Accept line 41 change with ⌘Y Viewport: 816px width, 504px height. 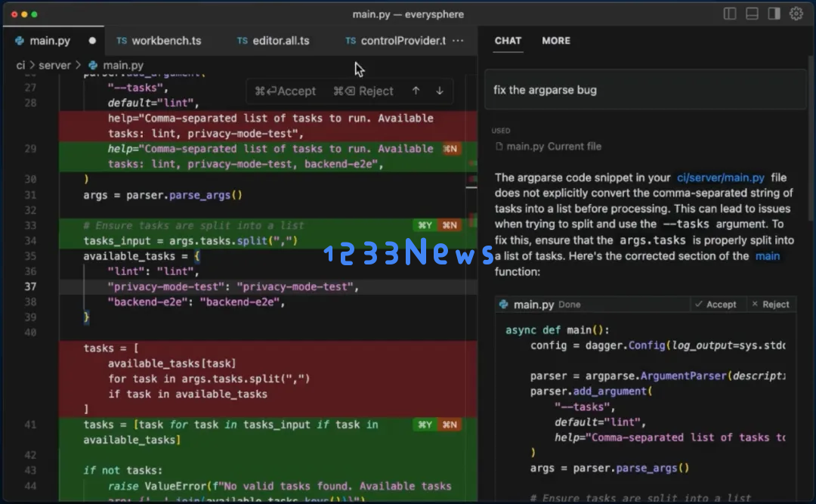pyautogui.click(x=425, y=425)
